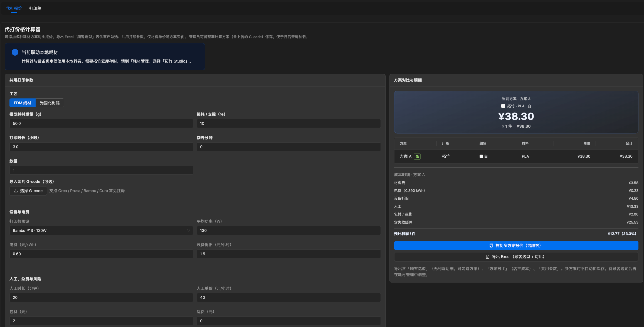Viewport: 644px width, 327px height.
Task: Click the 电费（元/kWh）input field
Action: (101, 254)
